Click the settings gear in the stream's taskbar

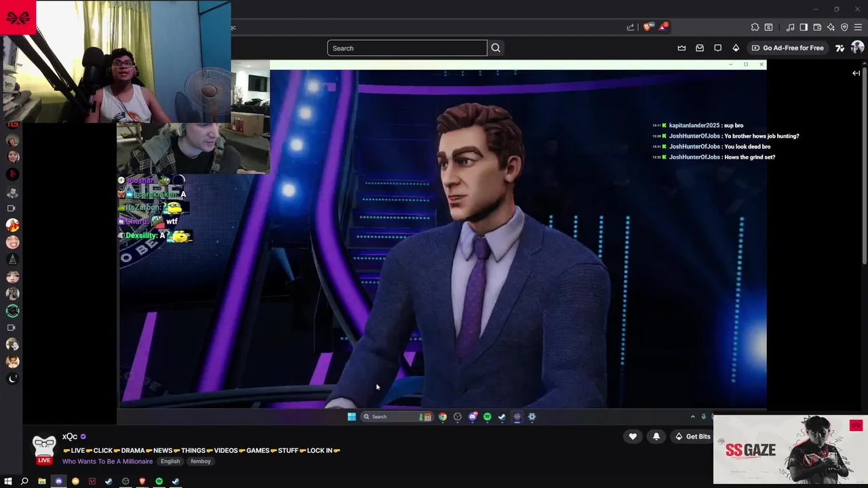tap(532, 417)
